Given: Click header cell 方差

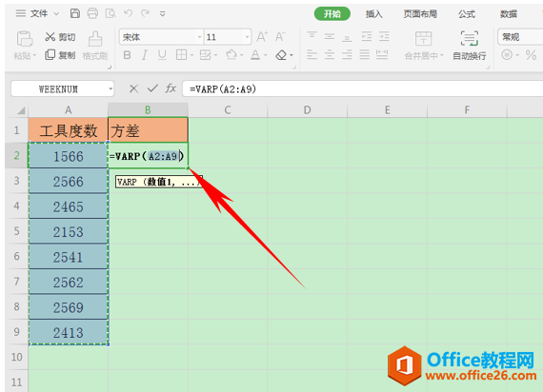Looking at the screenshot, I should (149, 130).
